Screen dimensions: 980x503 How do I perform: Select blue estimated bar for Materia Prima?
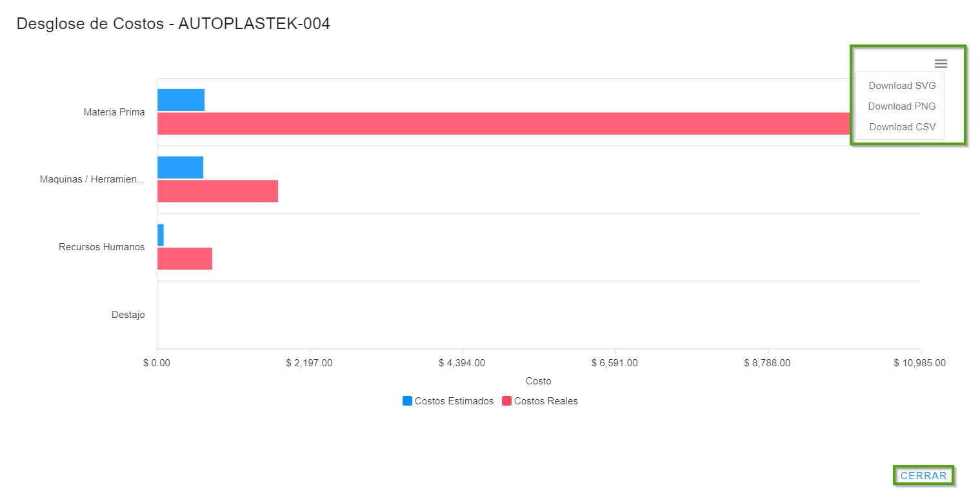pyautogui.click(x=181, y=100)
